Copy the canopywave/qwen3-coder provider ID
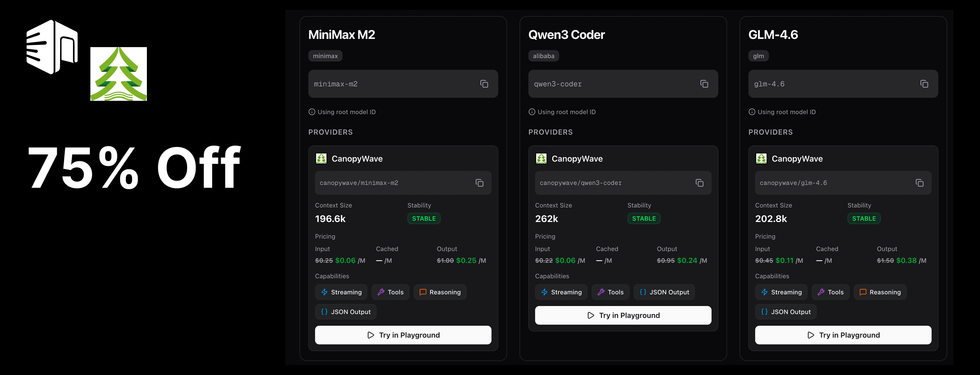This screenshot has width=980, height=375. click(x=699, y=183)
